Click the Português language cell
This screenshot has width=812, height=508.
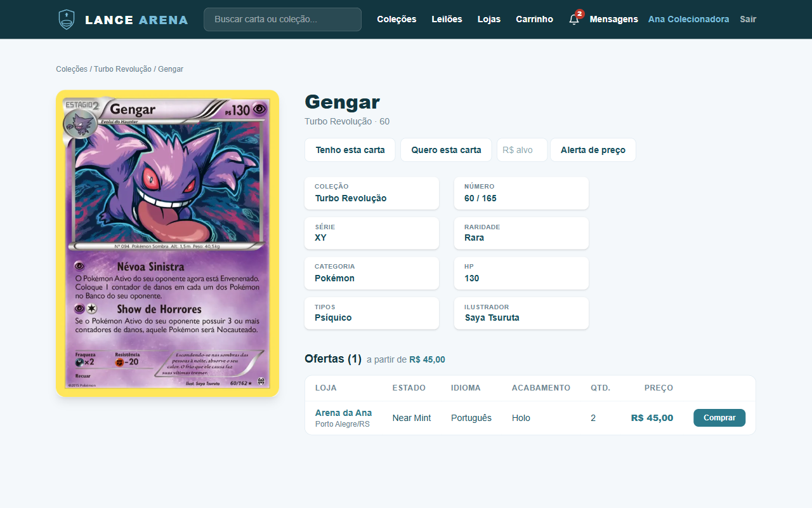coord(471,418)
